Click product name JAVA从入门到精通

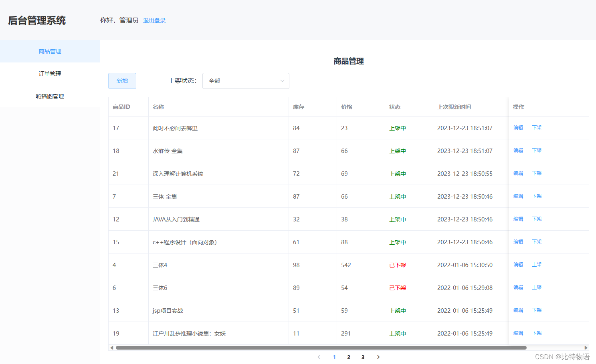coord(176,219)
